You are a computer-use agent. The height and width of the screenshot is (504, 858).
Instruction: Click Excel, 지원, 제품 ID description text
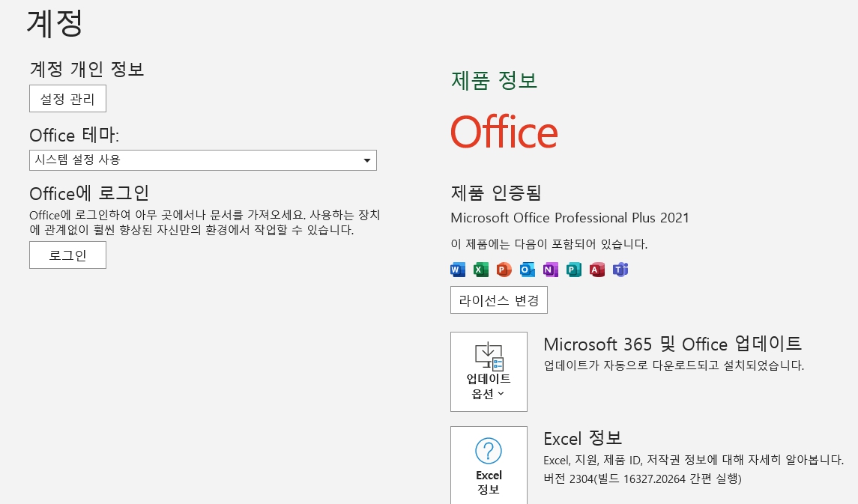(694, 460)
